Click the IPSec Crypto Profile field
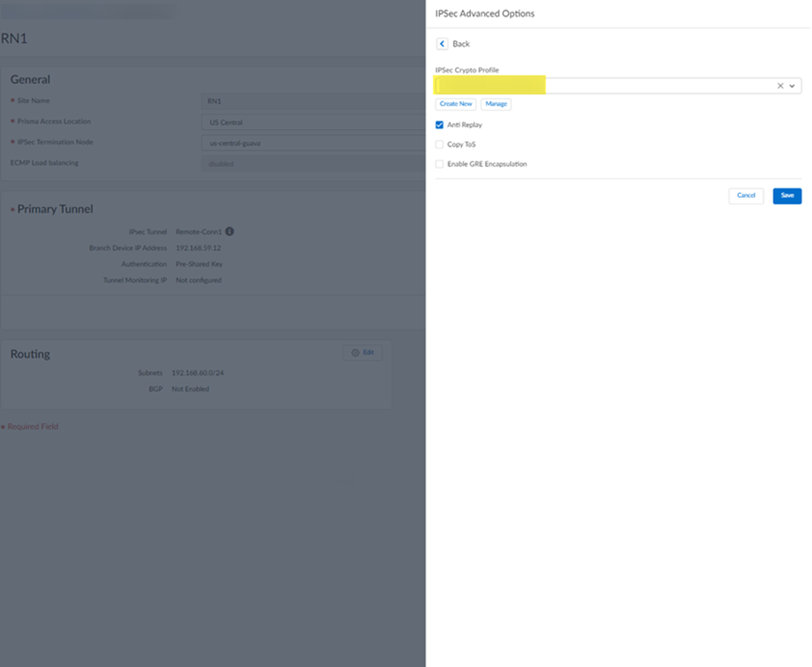 tap(617, 85)
